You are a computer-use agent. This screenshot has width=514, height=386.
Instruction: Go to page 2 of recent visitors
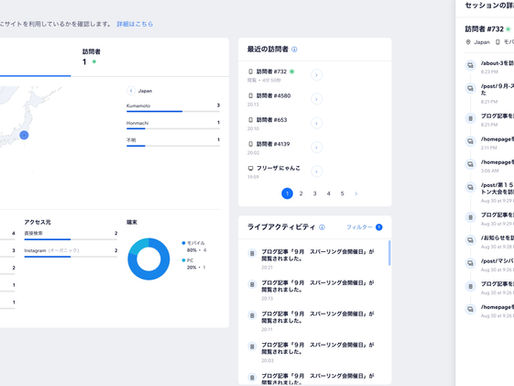(301, 193)
